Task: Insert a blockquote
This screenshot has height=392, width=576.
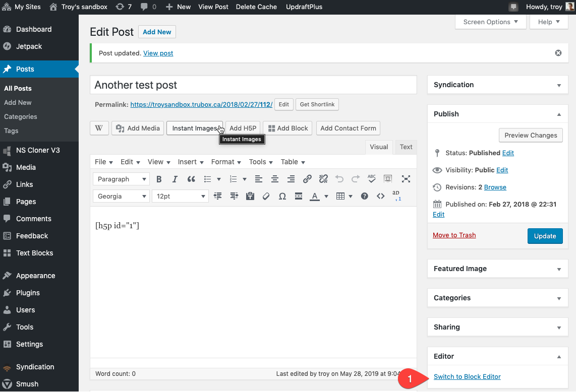Action: coord(191,179)
